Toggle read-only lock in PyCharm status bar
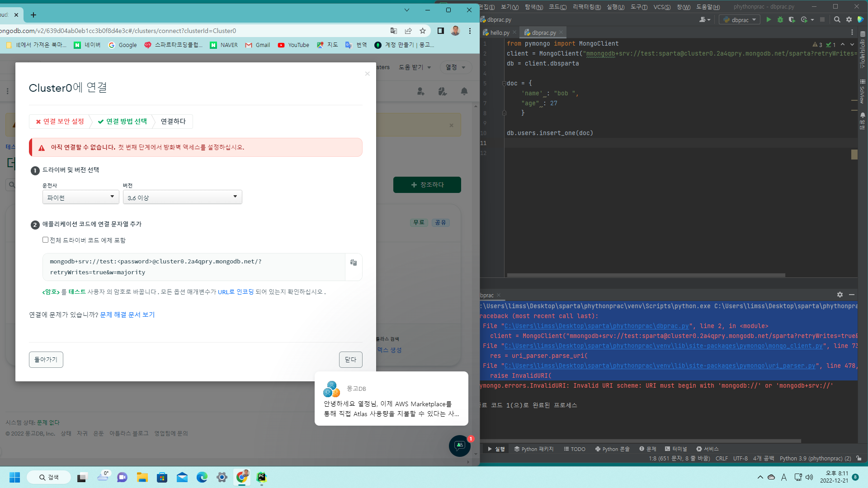 coord(859,458)
